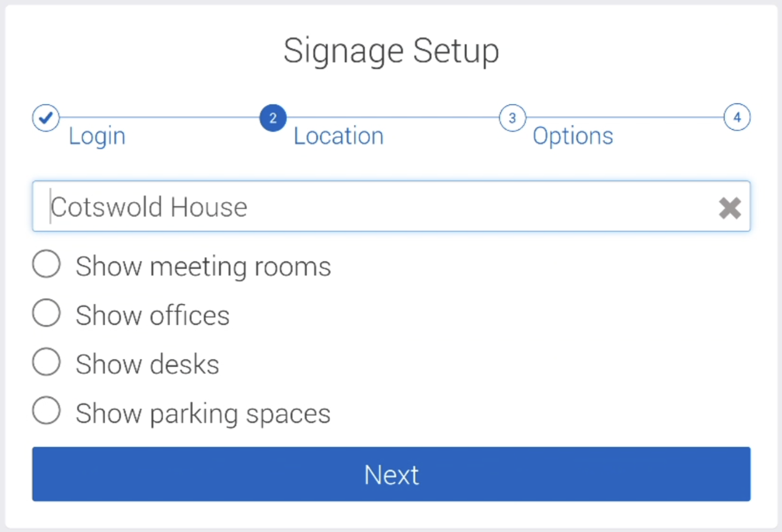Click the step 2 circle icon
The image size is (782, 532).
(x=273, y=118)
